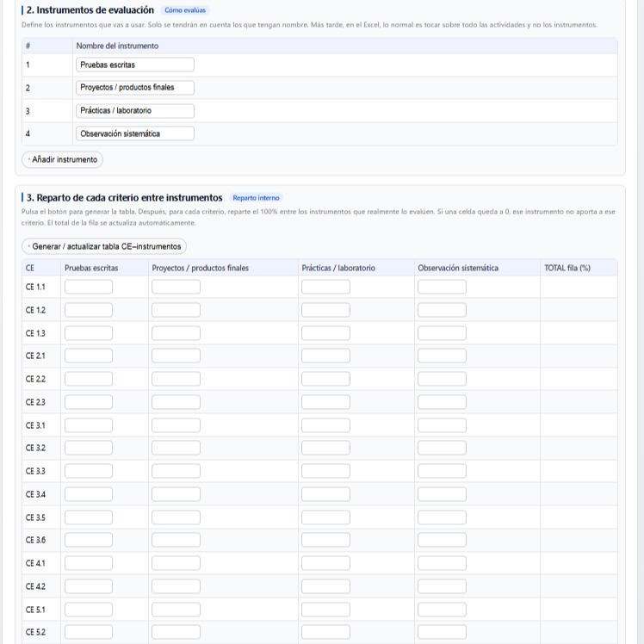Screen dimensions: 644x644
Task: Select CE 1.1 Pruebas escritas percentage cell
Action: 88,287
